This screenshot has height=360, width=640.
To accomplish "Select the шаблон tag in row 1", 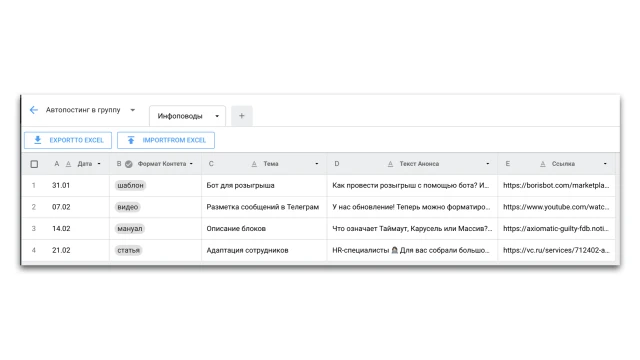I will click(x=130, y=185).
